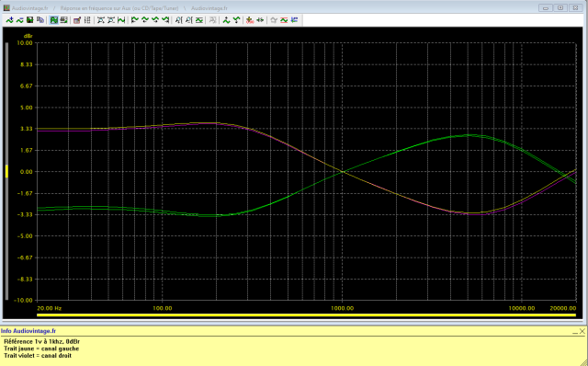Toggle the data table view icon

point(63,20)
